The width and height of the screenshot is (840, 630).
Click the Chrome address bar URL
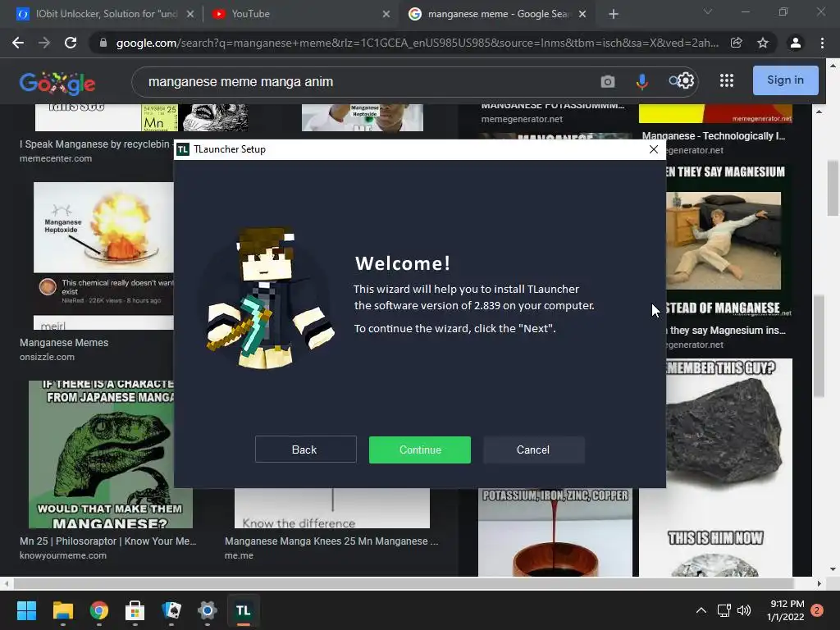pyautogui.click(x=418, y=43)
